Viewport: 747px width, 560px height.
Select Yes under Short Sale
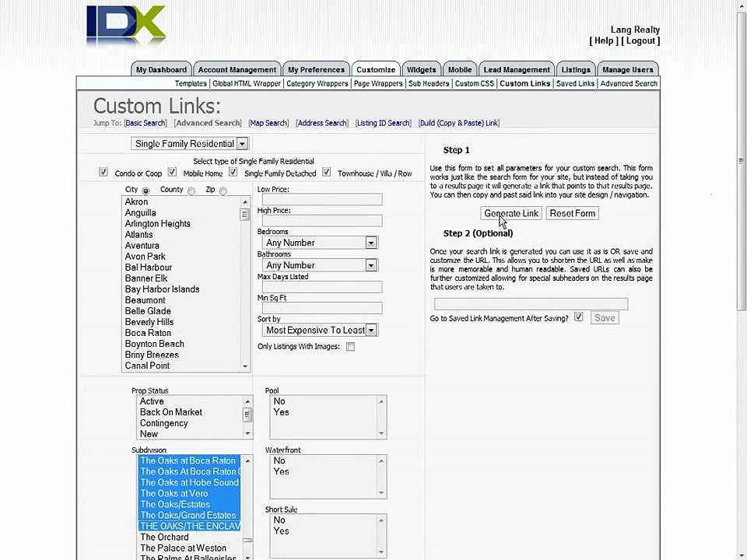pos(281,531)
